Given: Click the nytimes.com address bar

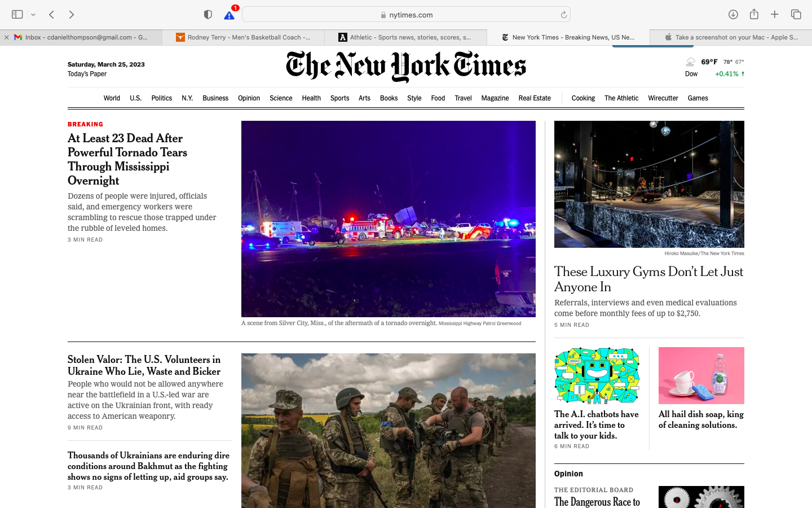Looking at the screenshot, I should pos(406,15).
